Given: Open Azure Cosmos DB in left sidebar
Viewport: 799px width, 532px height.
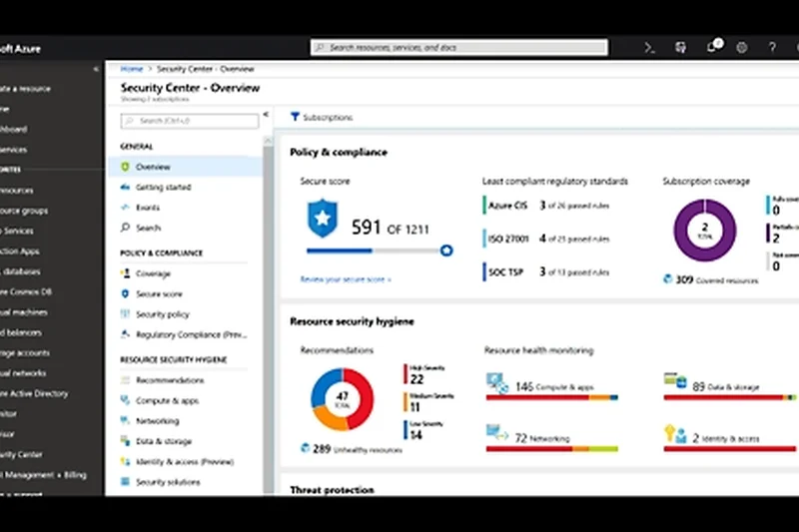Looking at the screenshot, I should pyautogui.click(x=26, y=291).
